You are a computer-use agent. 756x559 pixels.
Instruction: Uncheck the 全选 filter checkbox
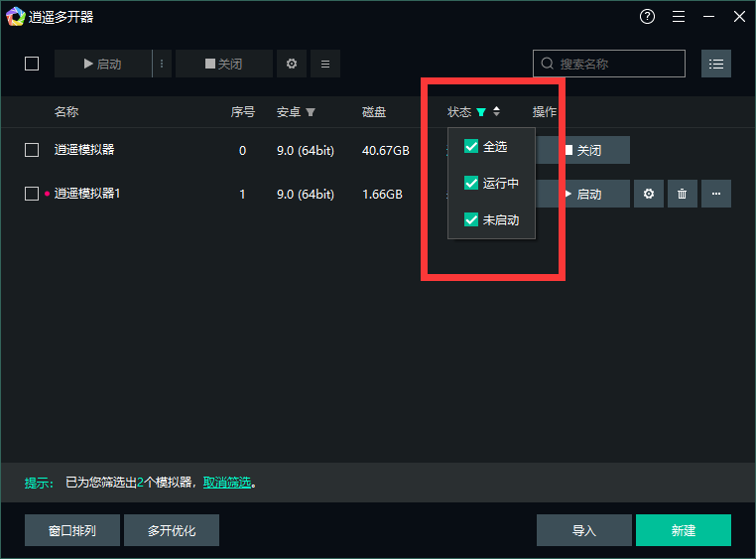(x=471, y=147)
